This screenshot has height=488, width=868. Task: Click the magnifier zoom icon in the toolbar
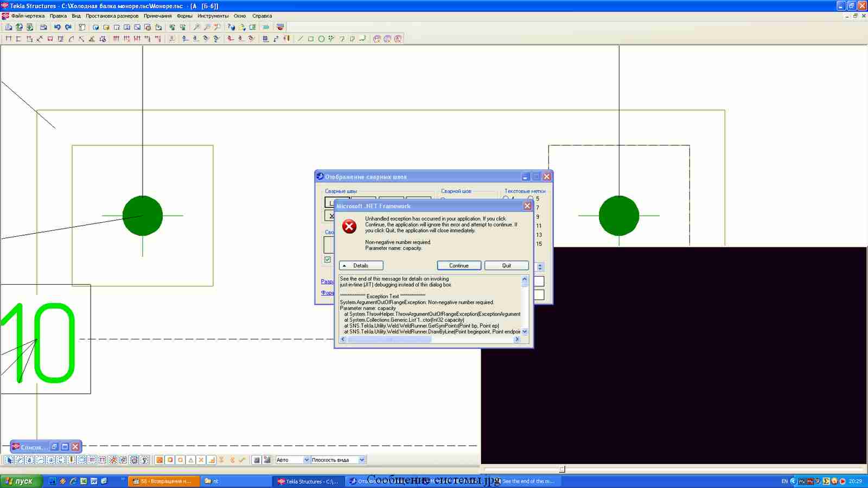196,27
